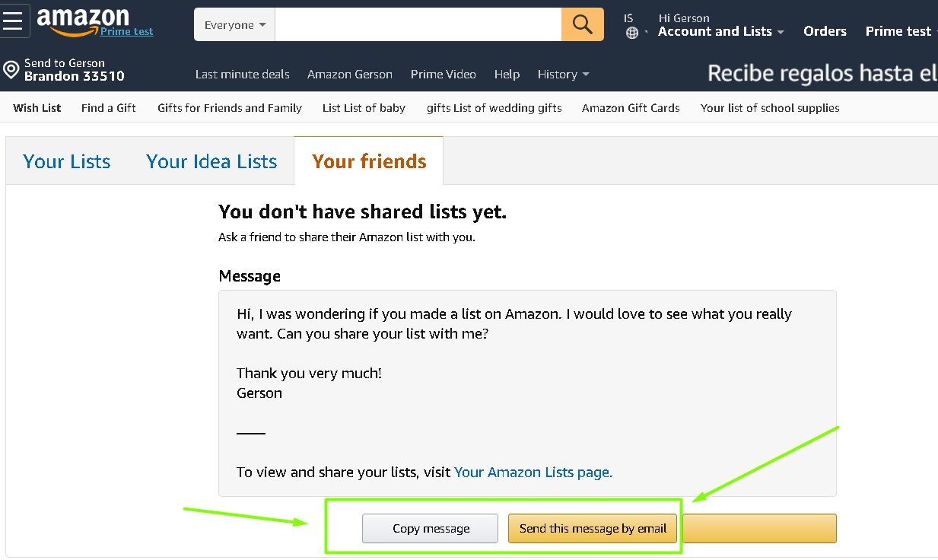Click the blank yellow button
This screenshot has width=938, height=560.
click(759, 528)
